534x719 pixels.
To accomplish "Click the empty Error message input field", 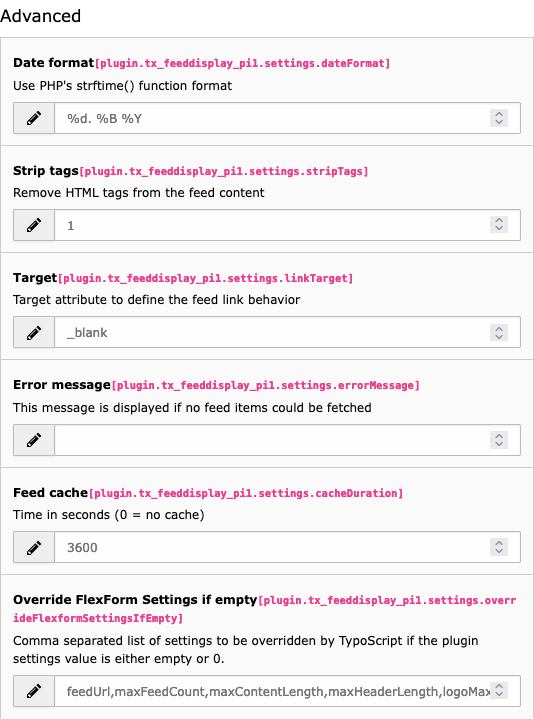I will point(287,440).
